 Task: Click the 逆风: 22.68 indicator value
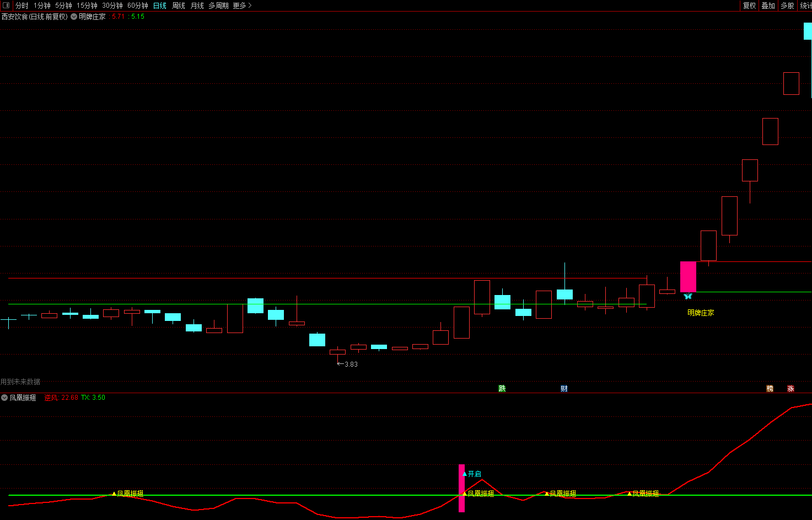click(61, 398)
